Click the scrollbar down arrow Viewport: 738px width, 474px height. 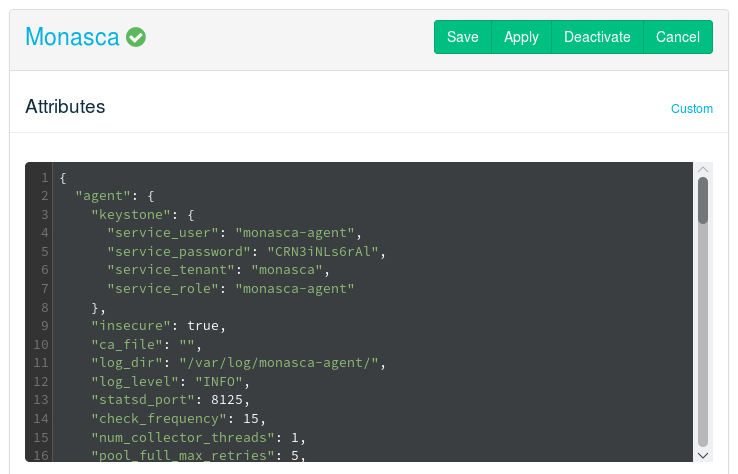pyautogui.click(x=703, y=454)
